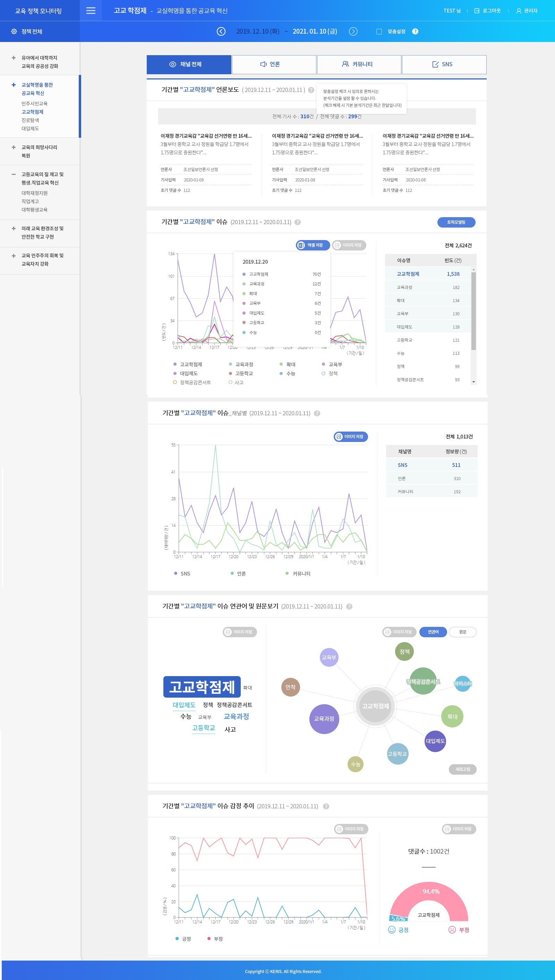The image size is (555, 980).
Task: Click end date 2021. 01. 10 (금)
Action: [x=315, y=31]
